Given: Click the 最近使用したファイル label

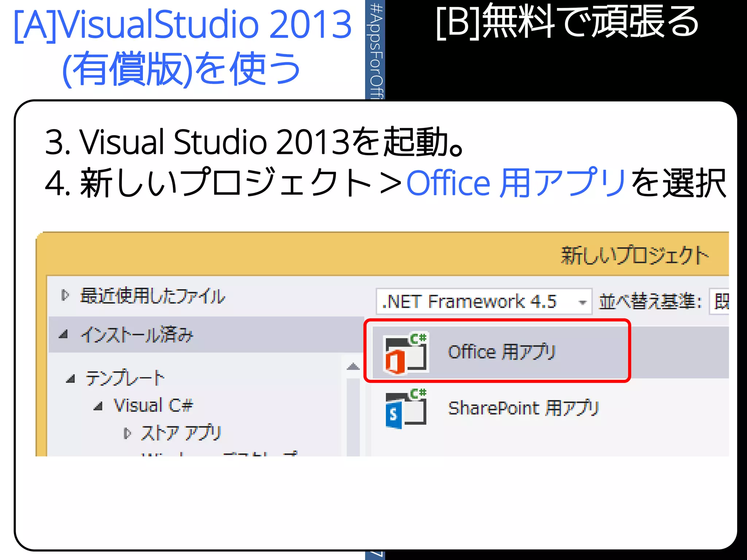Looking at the screenshot, I should pyautogui.click(x=152, y=296).
